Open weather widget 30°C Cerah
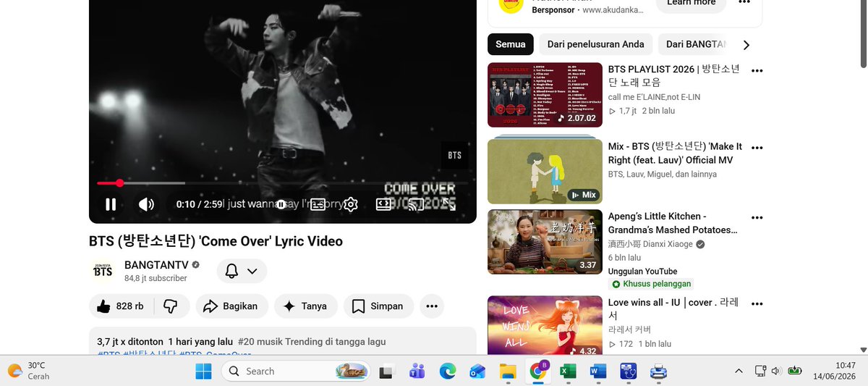This screenshot has height=386, width=868. (x=29, y=371)
